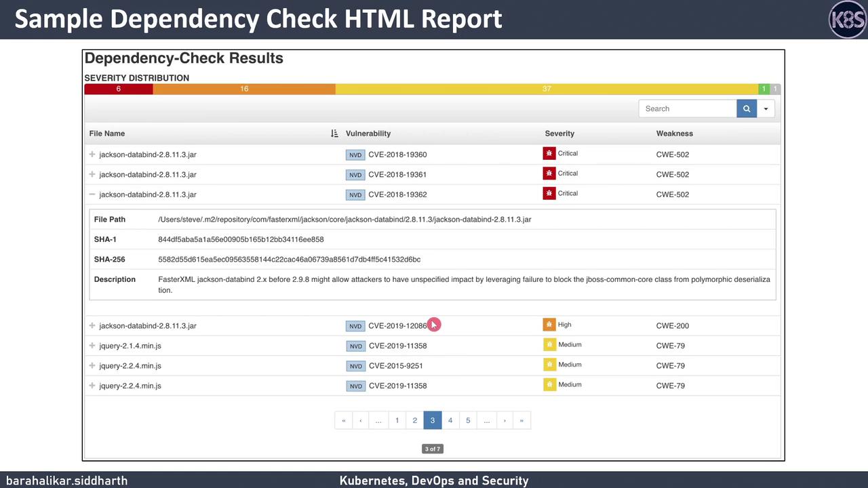Expand the jquery-2.1.4.min.js row

[x=92, y=346]
